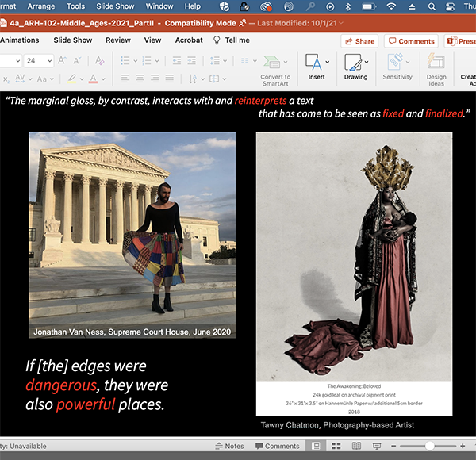476x460 pixels.
Task: Apply numbered list formatting
Action: [x=147, y=61]
